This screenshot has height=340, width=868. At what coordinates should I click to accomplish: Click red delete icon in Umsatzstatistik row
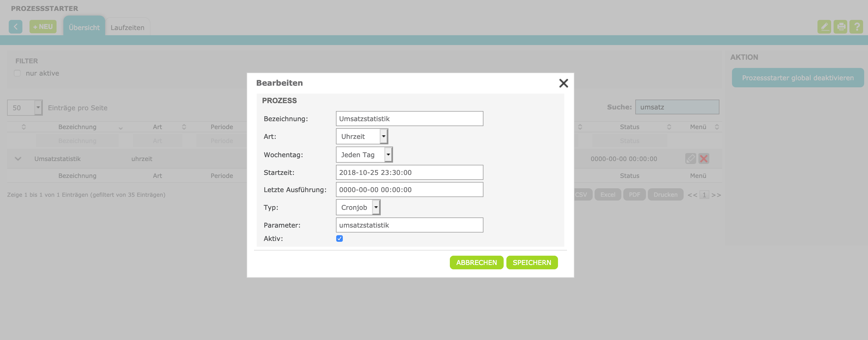(x=704, y=159)
